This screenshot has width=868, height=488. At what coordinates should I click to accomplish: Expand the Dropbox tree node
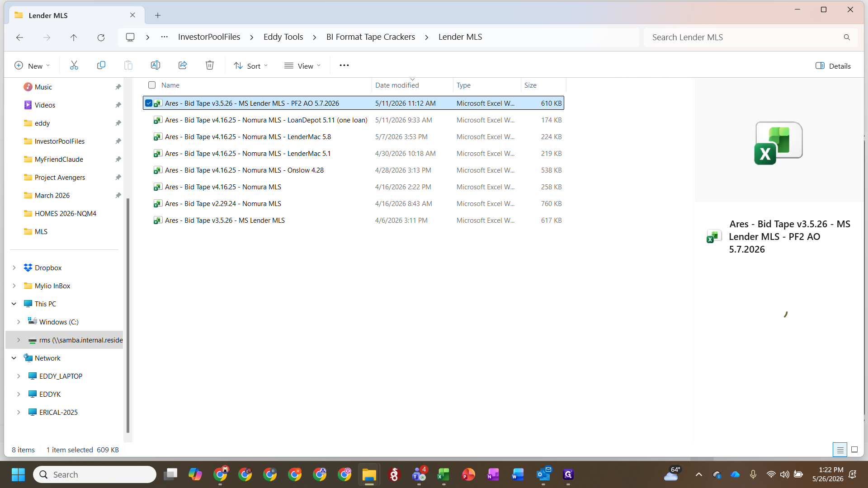[x=14, y=268]
